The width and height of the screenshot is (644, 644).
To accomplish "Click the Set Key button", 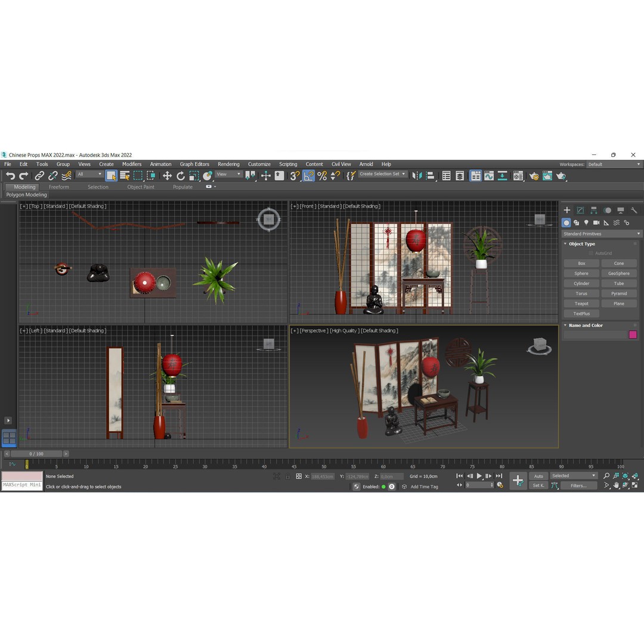I will 538,485.
